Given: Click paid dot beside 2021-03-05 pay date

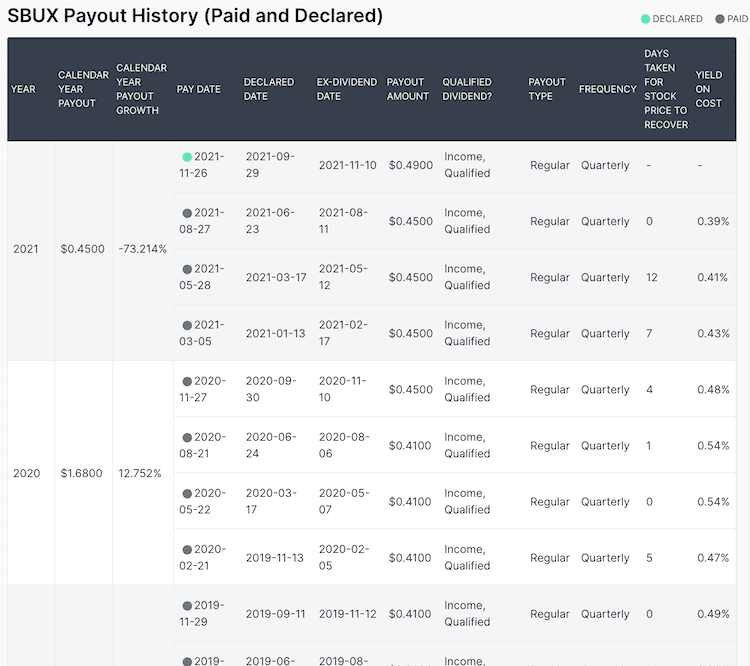Looking at the screenshot, I should click(x=188, y=325).
